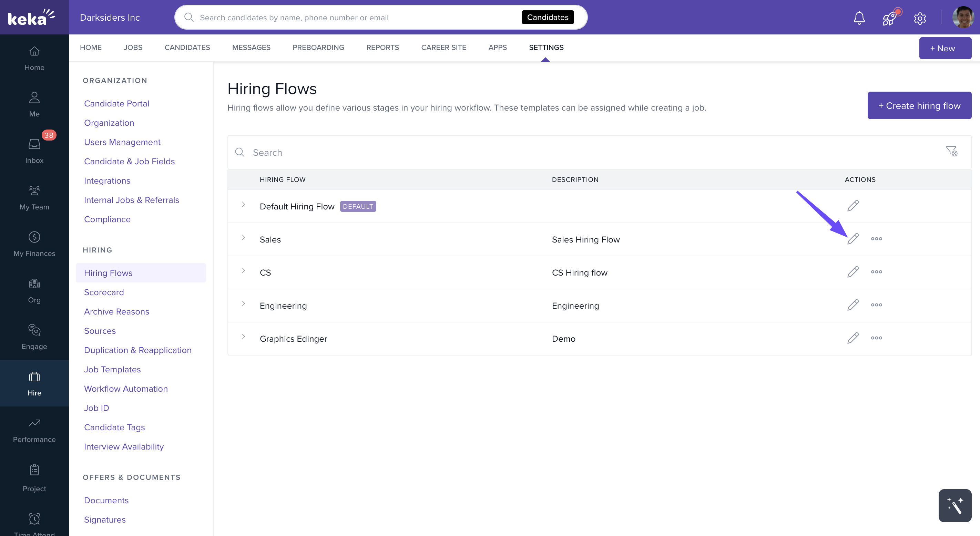Viewport: 980px width, 536px height.
Task: Open Inbox in left sidebar
Action: [x=34, y=151]
